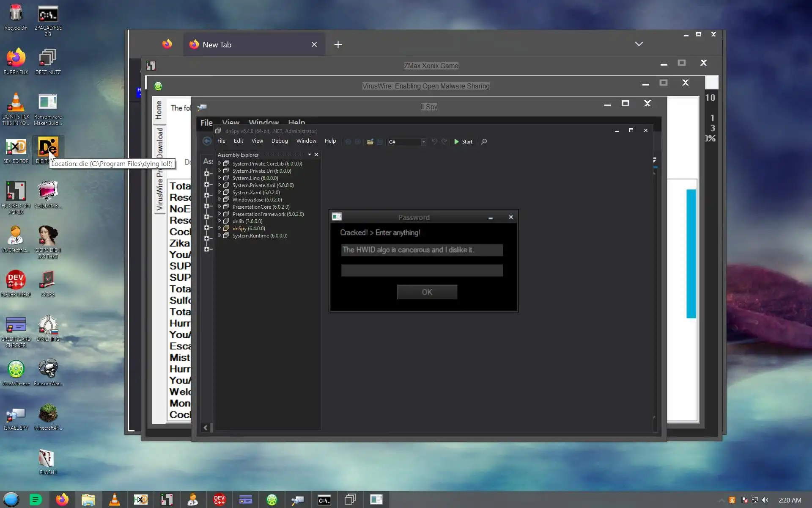Click OK in the Password dialog
The image size is (812, 508).
click(427, 292)
